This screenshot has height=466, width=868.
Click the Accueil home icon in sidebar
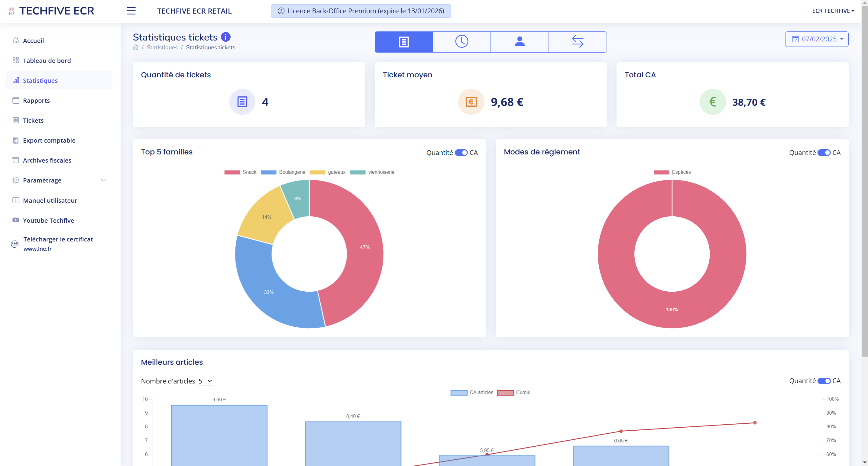point(15,40)
